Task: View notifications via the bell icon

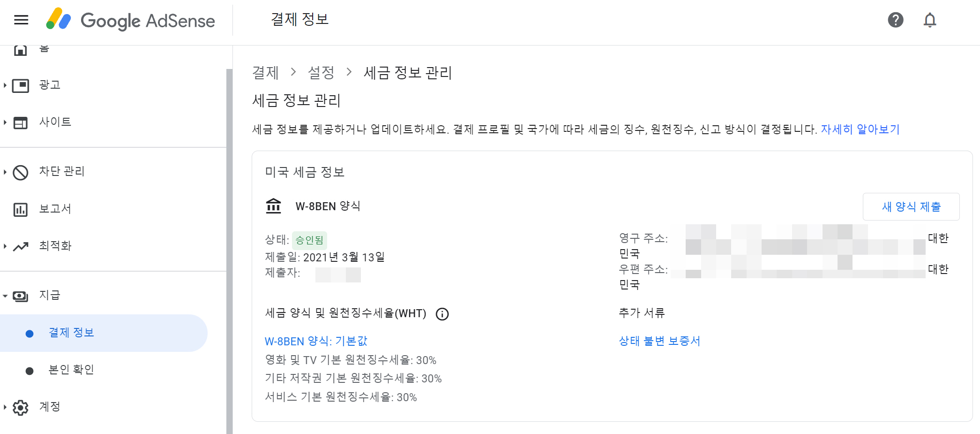Action: (929, 20)
